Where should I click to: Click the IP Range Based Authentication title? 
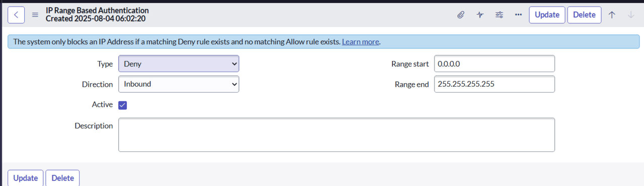click(x=97, y=10)
